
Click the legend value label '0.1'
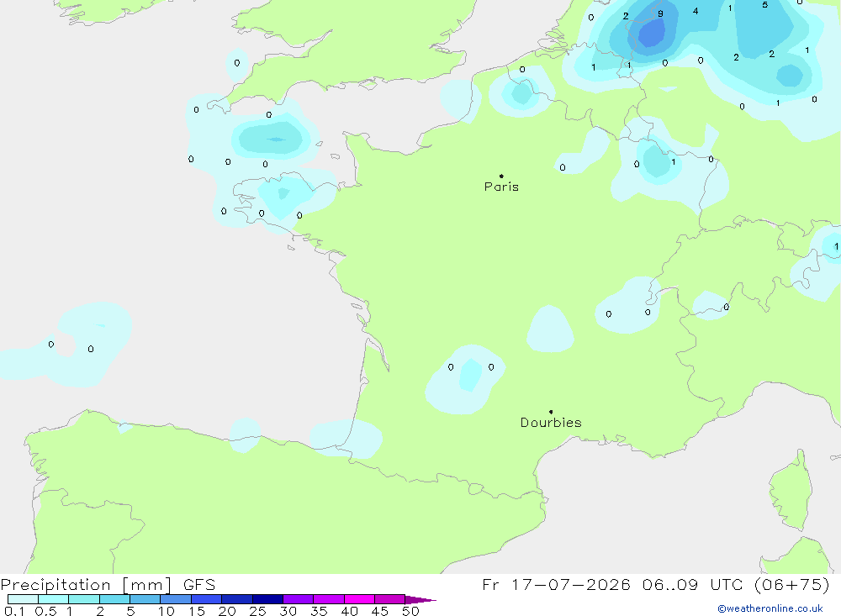[14, 611]
